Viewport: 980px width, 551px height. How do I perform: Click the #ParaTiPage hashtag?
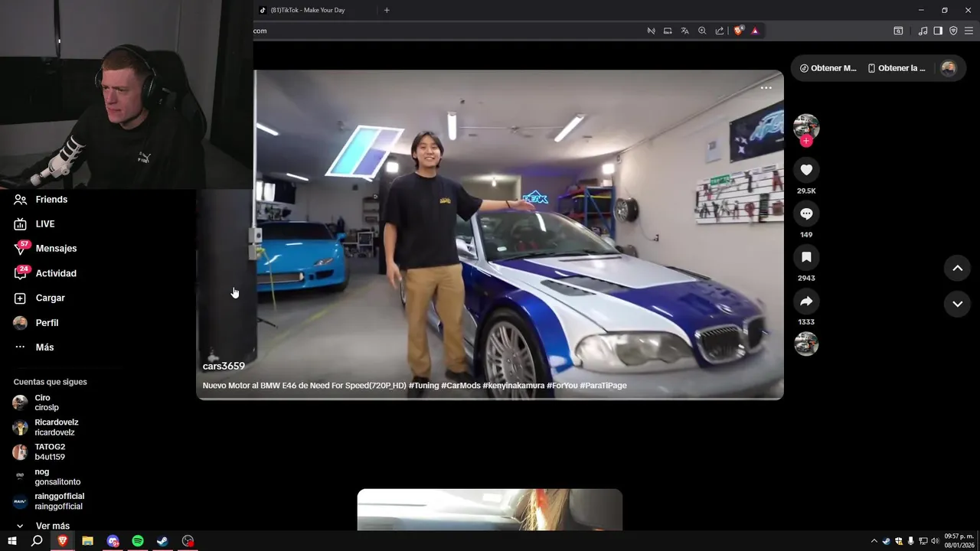tap(603, 386)
